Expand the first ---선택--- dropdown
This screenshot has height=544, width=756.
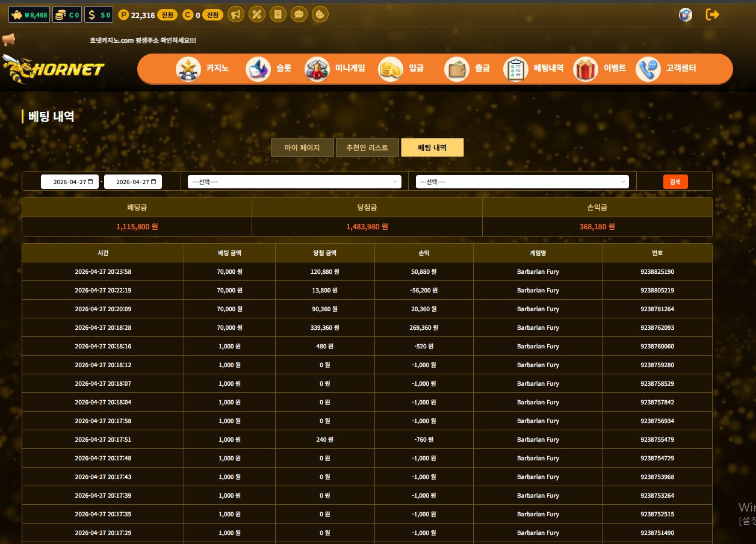click(294, 182)
